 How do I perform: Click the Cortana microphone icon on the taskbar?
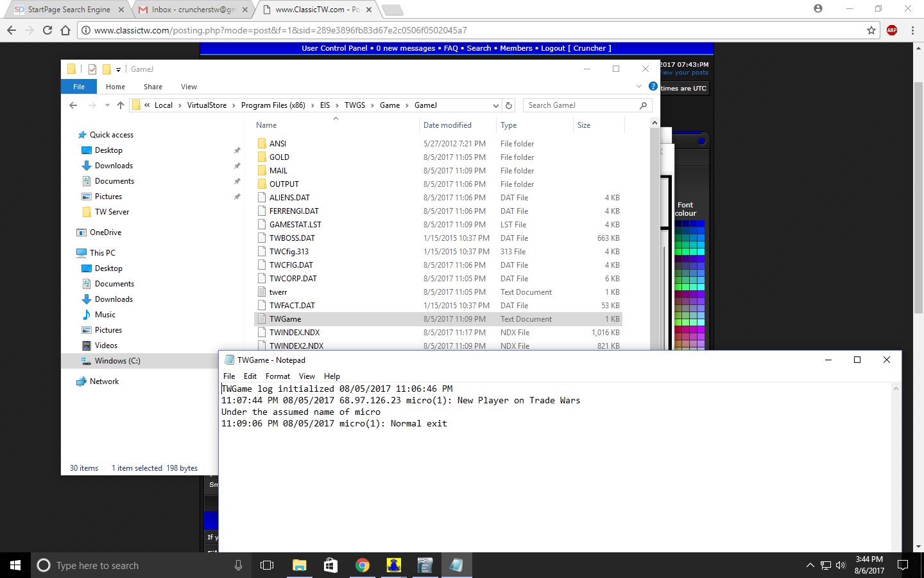coord(238,565)
